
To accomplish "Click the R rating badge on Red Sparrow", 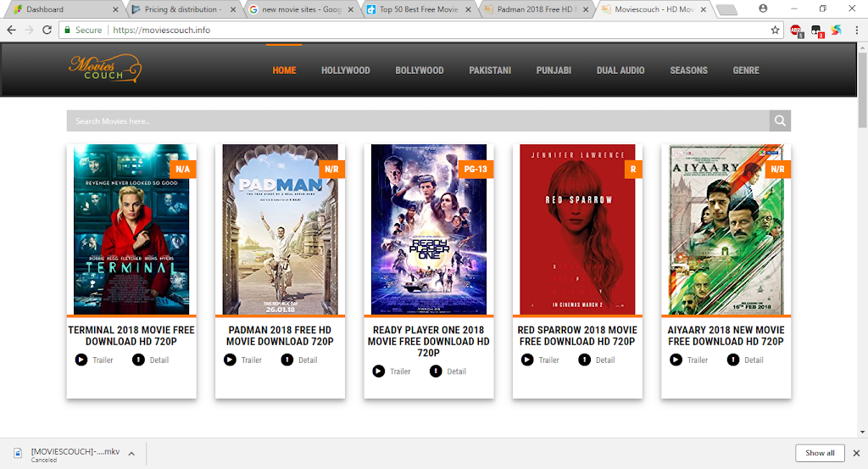I will (x=632, y=169).
